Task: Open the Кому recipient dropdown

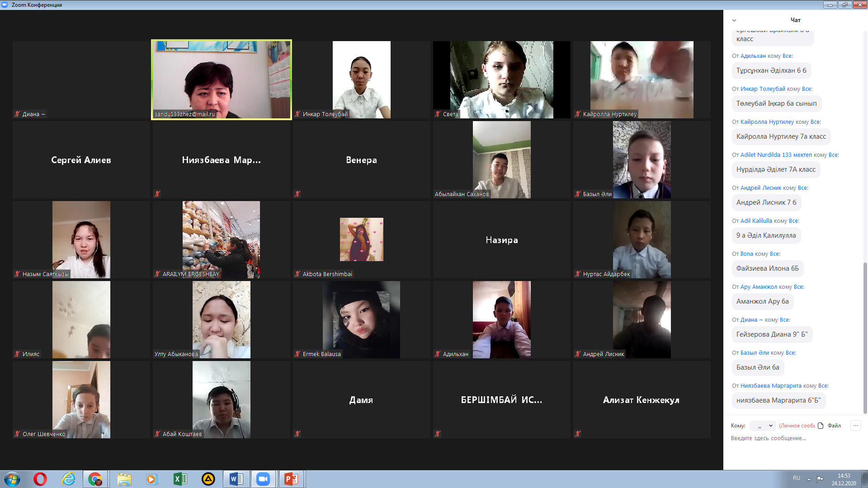Action: [x=763, y=426]
